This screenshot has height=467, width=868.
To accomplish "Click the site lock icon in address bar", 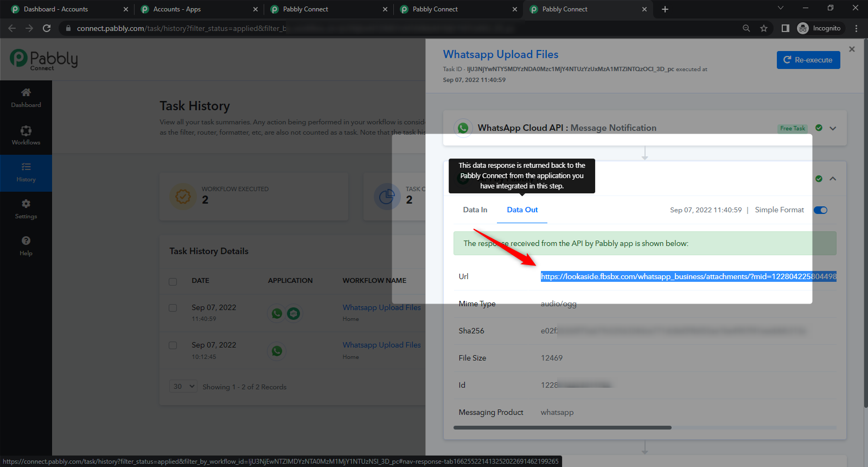I will pos(68,28).
